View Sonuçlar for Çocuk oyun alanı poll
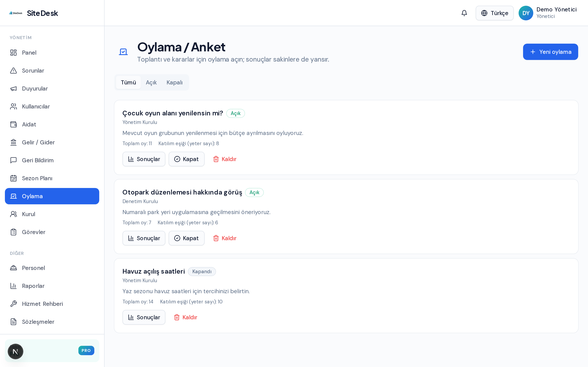588x367 pixels. [144, 159]
